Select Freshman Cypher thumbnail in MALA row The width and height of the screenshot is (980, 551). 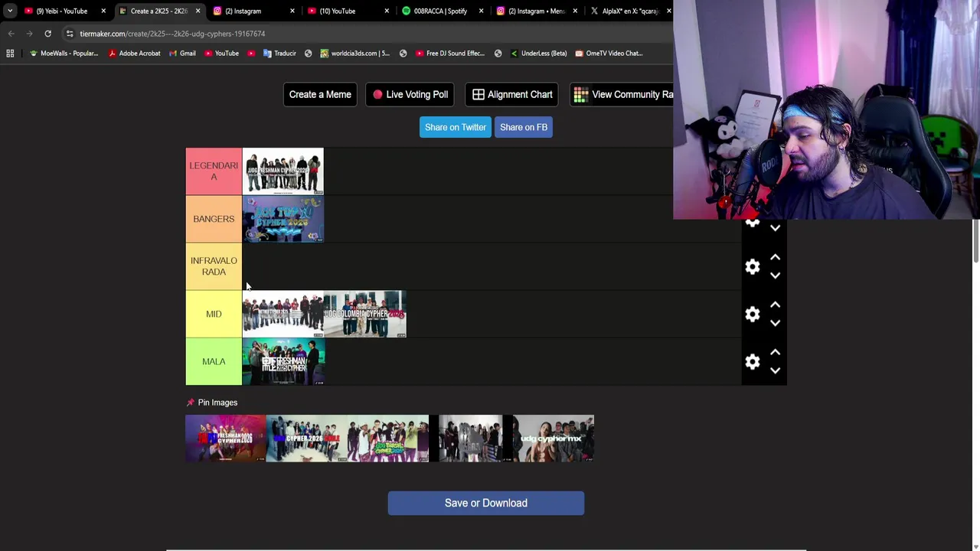(x=283, y=361)
